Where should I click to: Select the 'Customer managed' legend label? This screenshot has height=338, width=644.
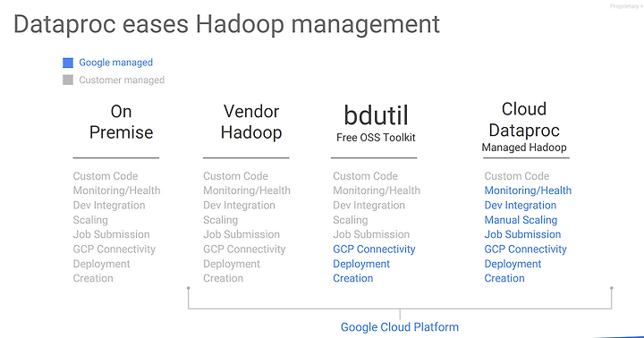[x=122, y=80]
